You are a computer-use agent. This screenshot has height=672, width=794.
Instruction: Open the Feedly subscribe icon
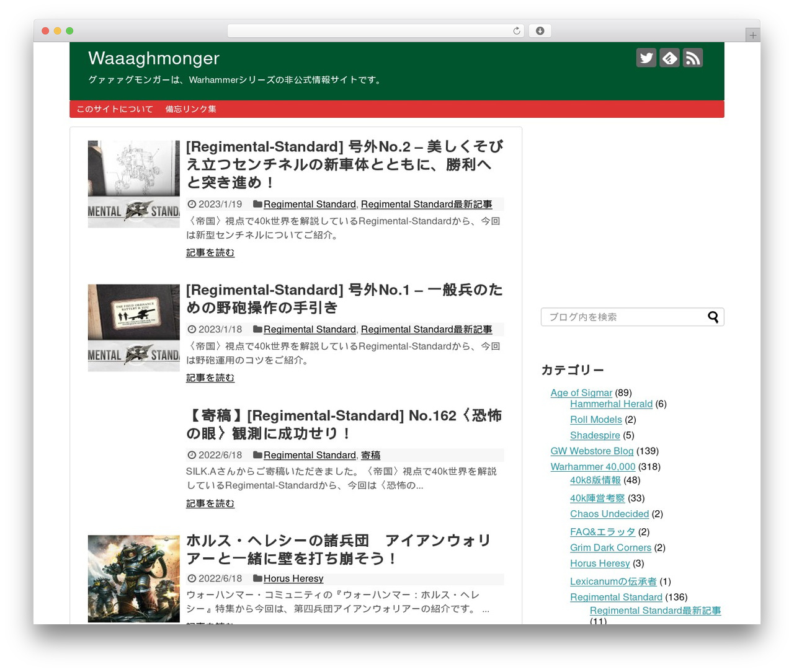coord(669,58)
